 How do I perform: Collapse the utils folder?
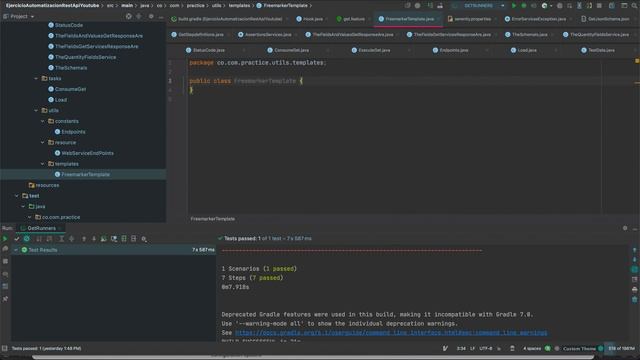tap(36, 110)
